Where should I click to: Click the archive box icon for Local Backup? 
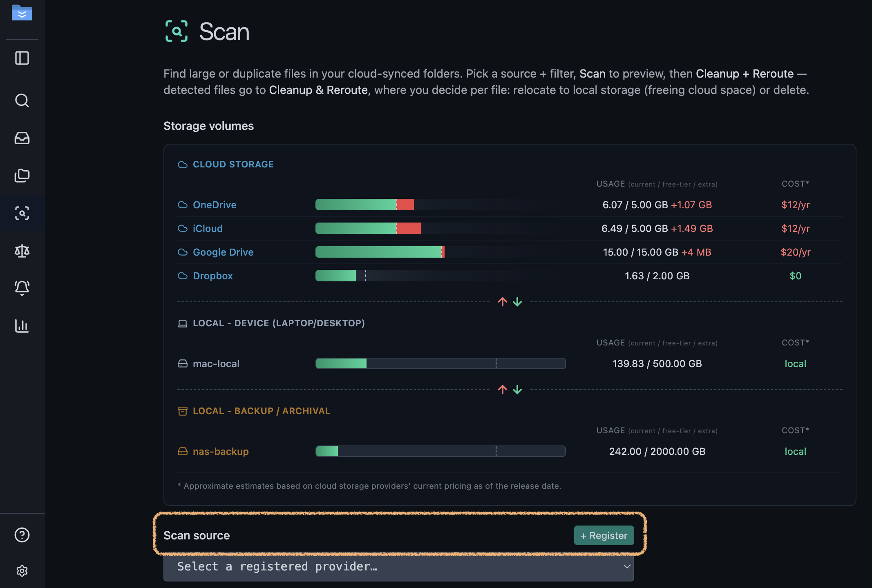tap(183, 411)
